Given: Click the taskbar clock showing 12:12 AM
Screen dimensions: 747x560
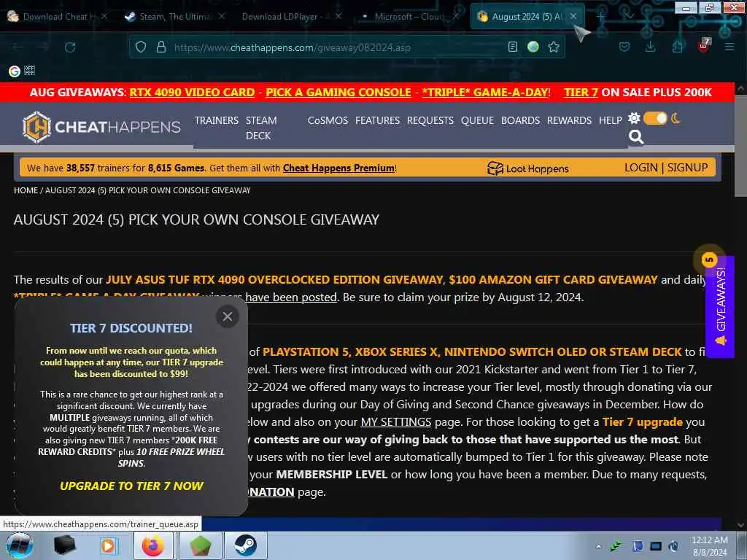Looking at the screenshot, I should pos(709,546).
